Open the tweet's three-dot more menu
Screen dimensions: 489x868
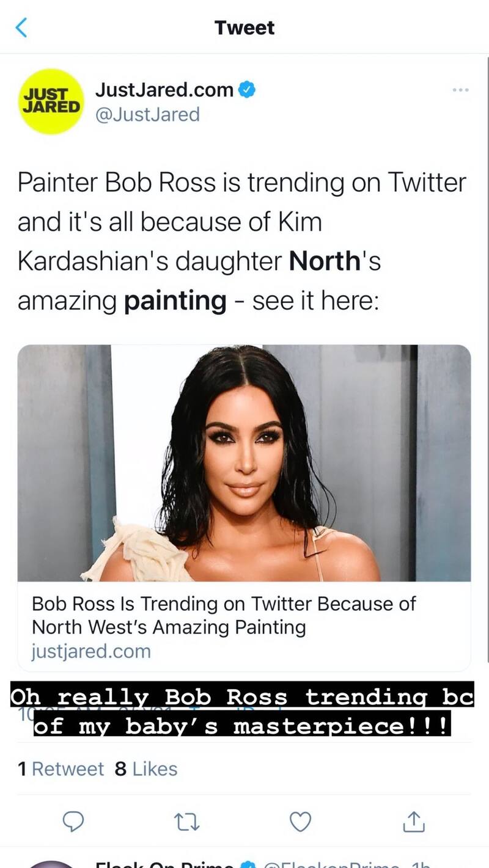460,90
